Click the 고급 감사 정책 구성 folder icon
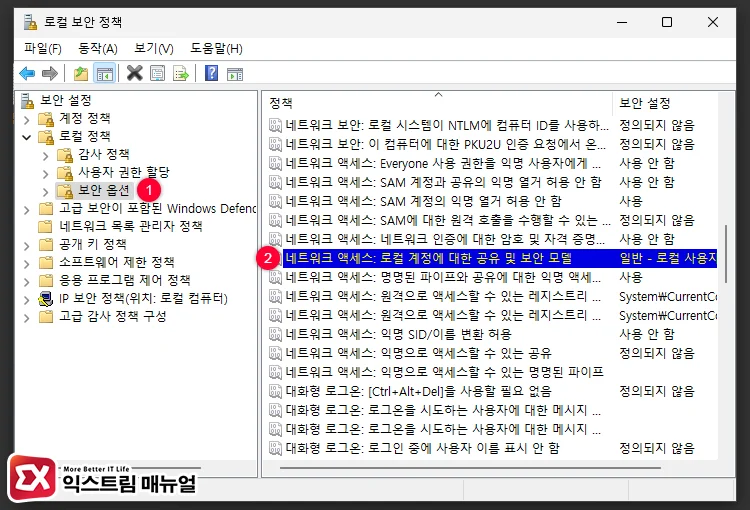The image size is (750, 510). [46, 317]
